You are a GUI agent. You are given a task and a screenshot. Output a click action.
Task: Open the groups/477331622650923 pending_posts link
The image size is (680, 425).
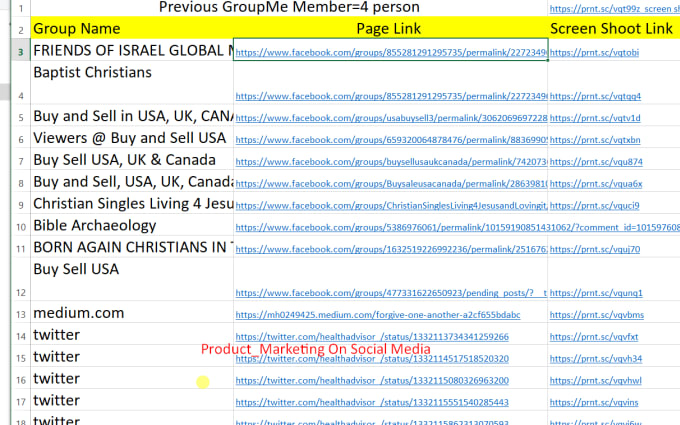[x=391, y=293]
